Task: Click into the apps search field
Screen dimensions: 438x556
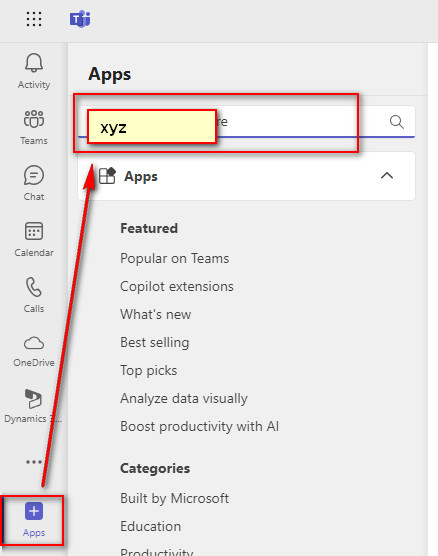Action: click(246, 122)
